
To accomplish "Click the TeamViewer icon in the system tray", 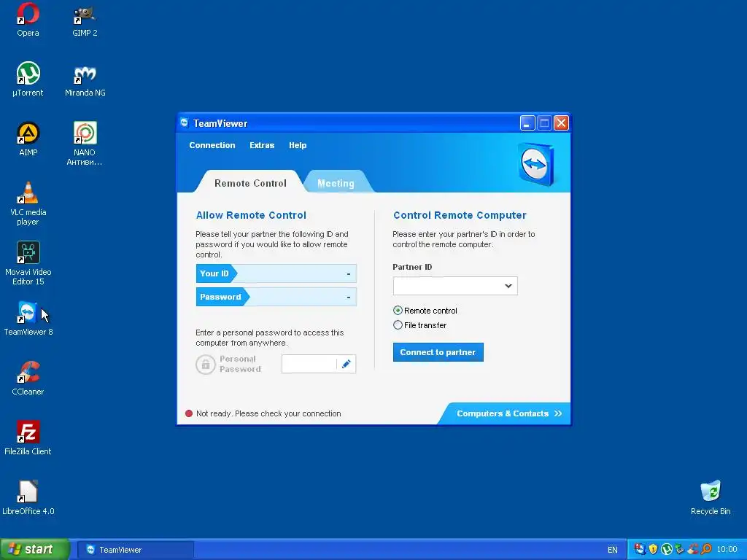I will click(640, 549).
